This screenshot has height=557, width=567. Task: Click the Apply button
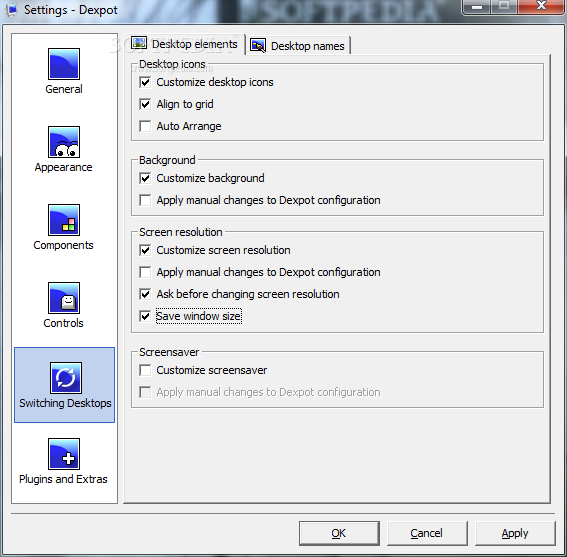(x=515, y=533)
